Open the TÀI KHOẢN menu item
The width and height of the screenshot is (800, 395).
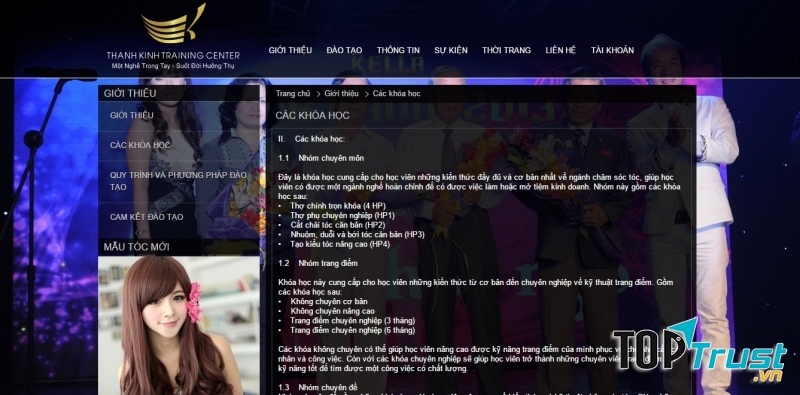point(612,50)
